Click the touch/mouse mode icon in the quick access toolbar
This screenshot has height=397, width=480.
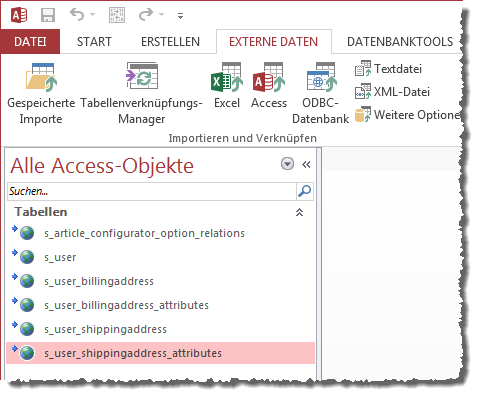pos(117,15)
